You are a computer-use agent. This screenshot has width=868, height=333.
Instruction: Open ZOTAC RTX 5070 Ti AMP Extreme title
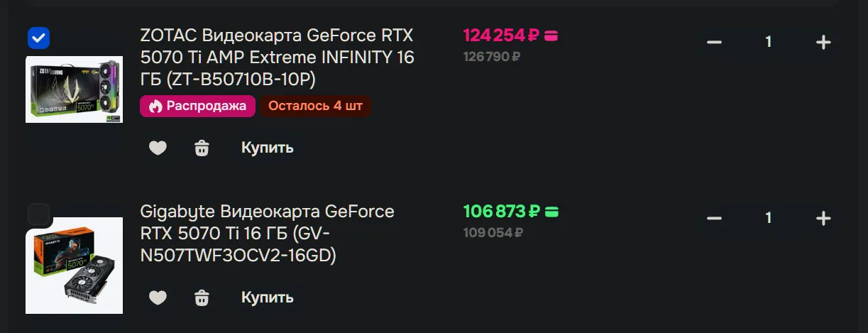click(x=277, y=58)
